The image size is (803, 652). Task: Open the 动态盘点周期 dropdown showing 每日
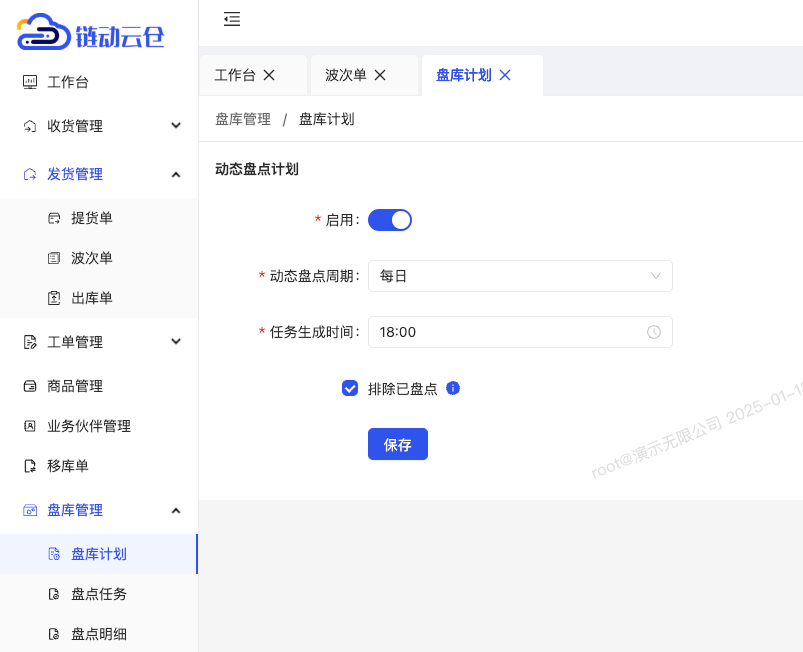[x=520, y=276]
